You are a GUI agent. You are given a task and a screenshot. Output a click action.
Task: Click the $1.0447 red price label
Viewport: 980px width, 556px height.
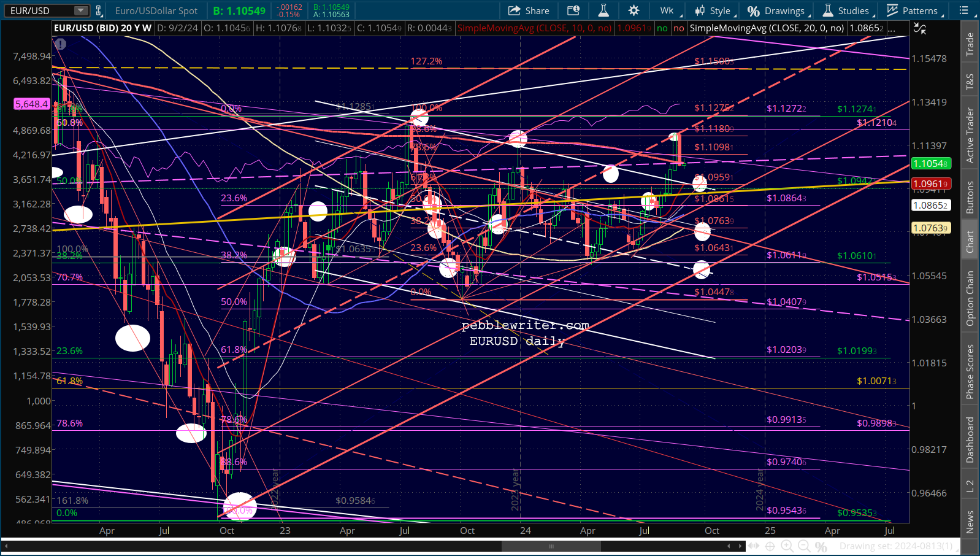[714, 292]
